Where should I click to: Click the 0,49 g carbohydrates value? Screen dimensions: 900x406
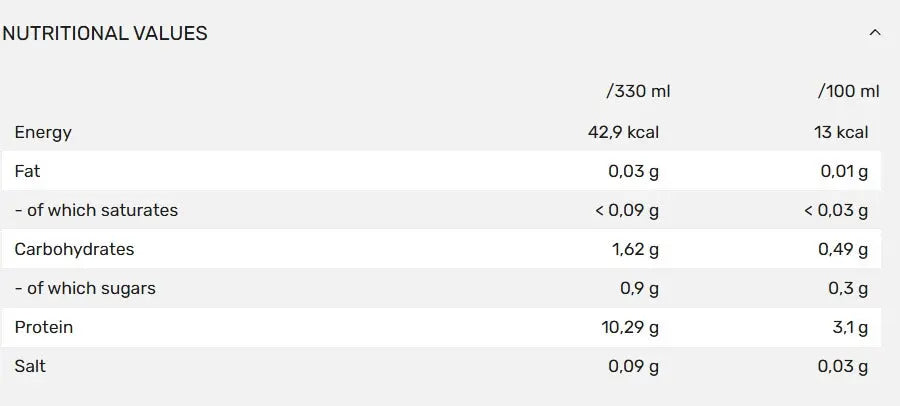(843, 249)
